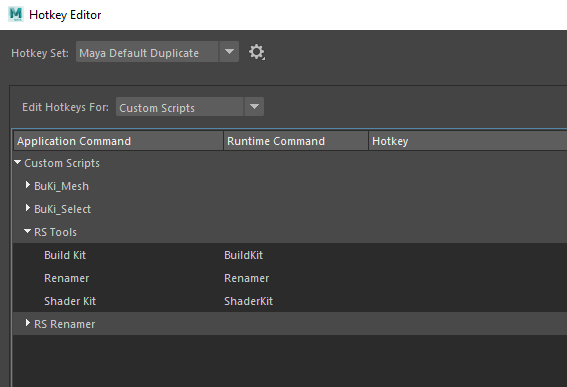Select the BuKi_Mesh tree label

(x=61, y=186)
